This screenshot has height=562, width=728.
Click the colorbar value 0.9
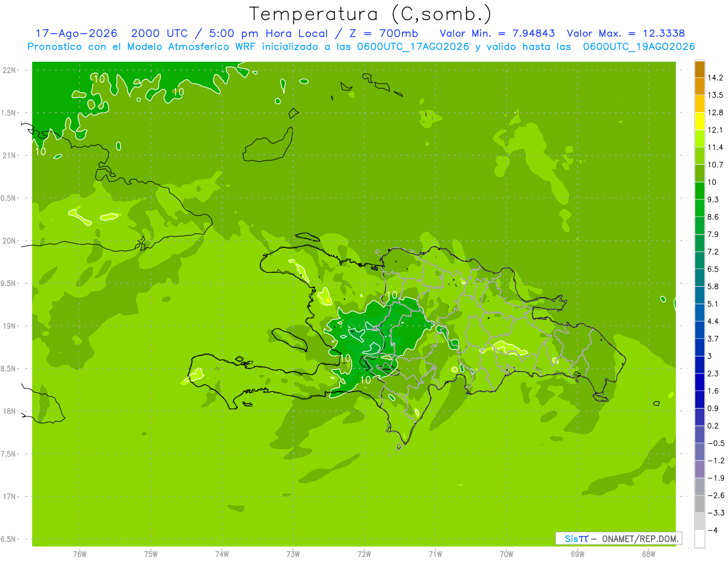click(x=714, y=408)
